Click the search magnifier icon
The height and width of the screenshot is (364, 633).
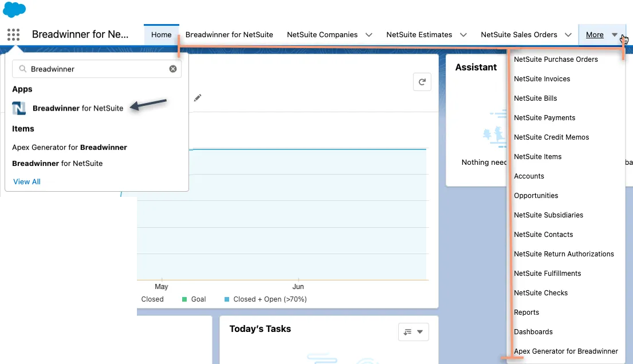(23, 69)
